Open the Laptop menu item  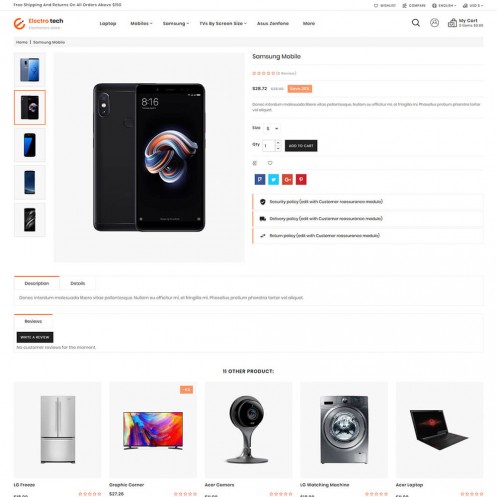click(x=108, y=23)
